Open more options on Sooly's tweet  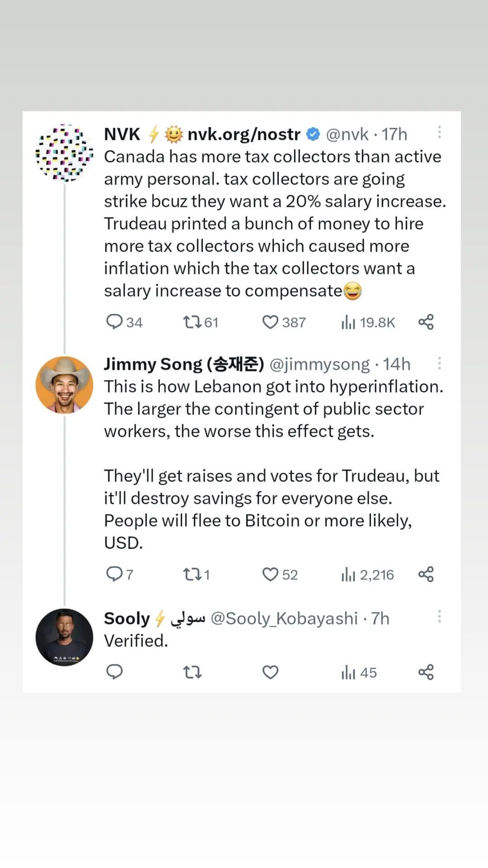439,617
